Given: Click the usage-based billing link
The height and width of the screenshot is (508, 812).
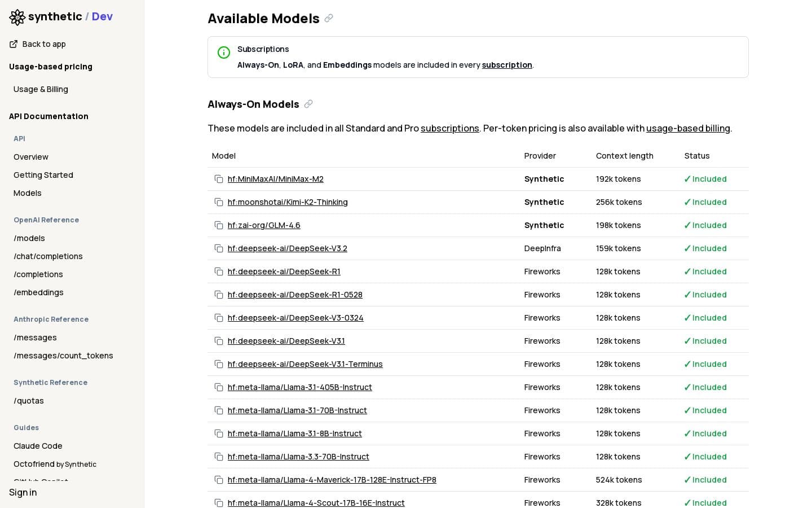Looking at the screenshot, I should click(687, 129).
